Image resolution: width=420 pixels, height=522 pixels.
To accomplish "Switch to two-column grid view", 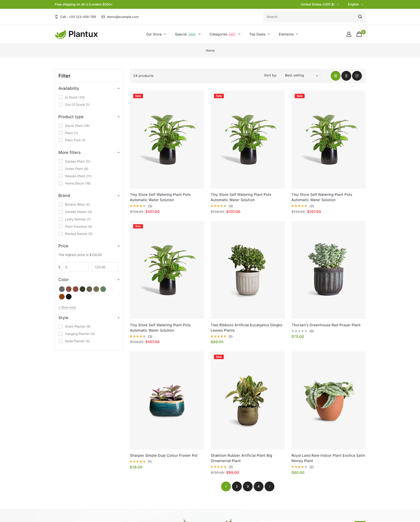I will 346,76.
